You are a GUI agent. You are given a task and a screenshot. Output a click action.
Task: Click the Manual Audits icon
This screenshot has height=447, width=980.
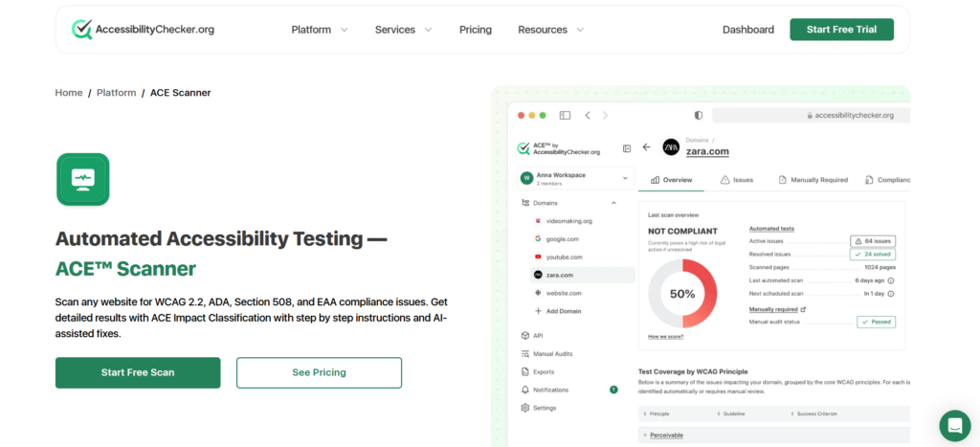[x=525, y=354]
